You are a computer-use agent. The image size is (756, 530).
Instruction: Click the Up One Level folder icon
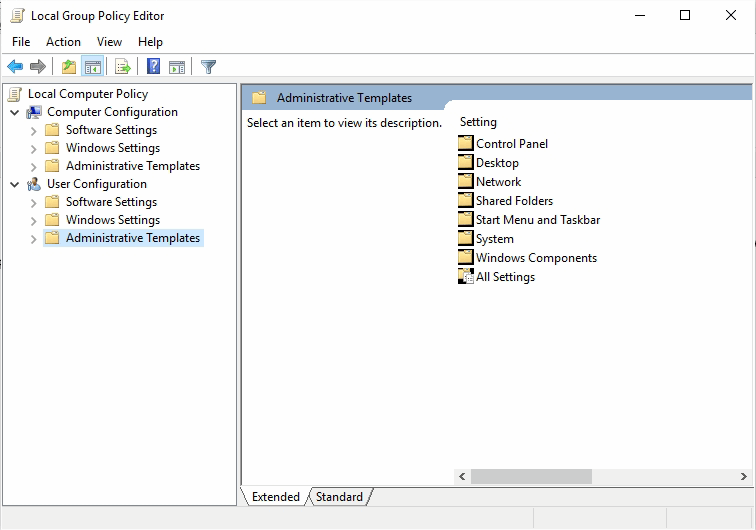[68, 67]
